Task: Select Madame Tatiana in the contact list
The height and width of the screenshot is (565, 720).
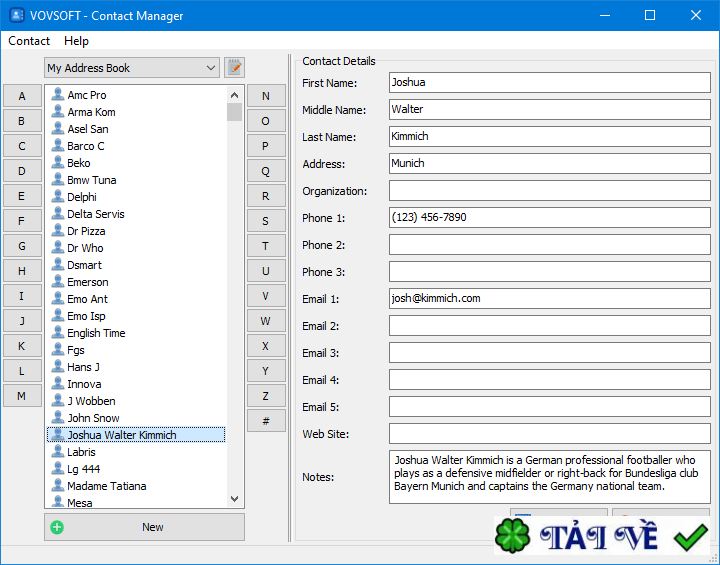Action: 106,486
